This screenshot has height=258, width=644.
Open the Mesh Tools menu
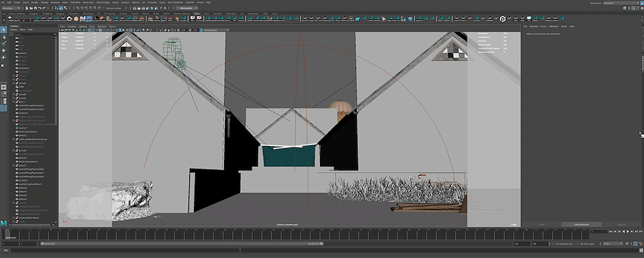pos(89,2)
